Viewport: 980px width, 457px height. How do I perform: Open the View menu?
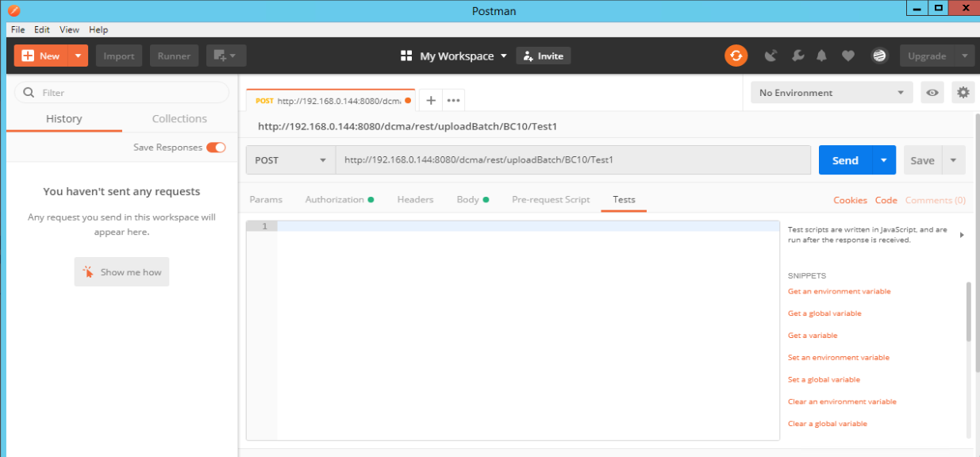pos(70,29)
